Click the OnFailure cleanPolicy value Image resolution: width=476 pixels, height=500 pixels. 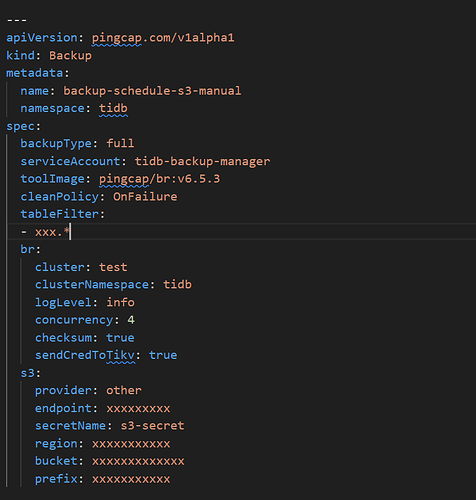(145, 197)
